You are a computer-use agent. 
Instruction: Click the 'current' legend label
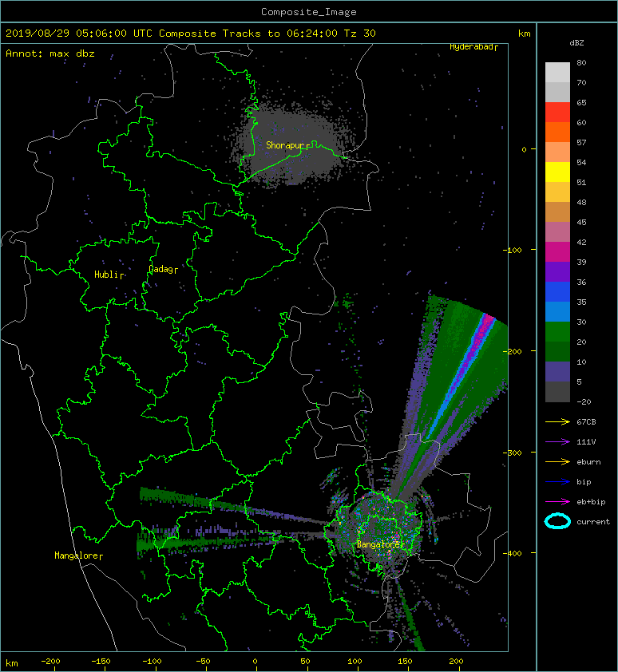point(593,522)
